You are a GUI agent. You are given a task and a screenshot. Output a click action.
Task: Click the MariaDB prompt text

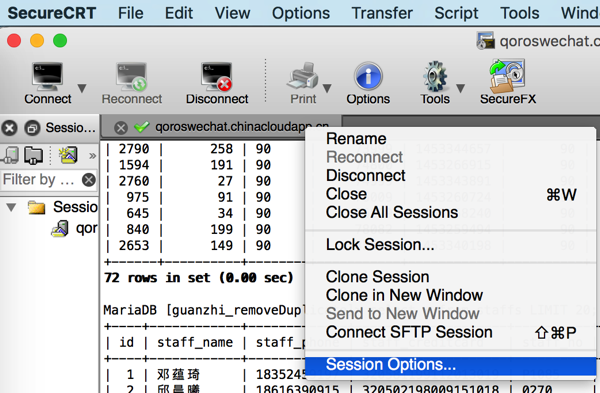(x=204, y=310)
